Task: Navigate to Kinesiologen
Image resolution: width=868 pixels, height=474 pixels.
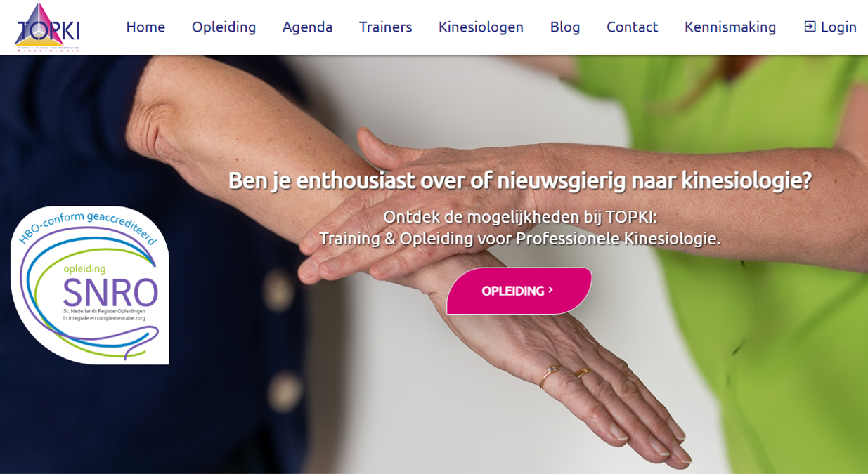Action: click(481, 27)
